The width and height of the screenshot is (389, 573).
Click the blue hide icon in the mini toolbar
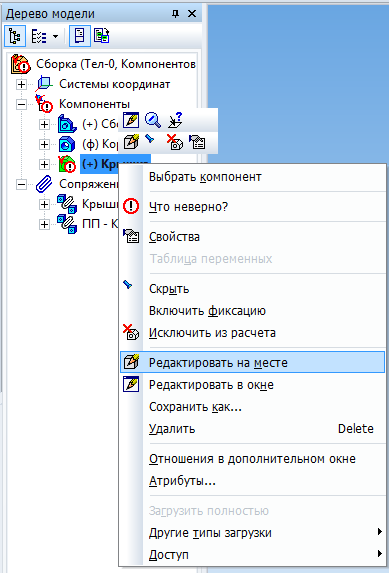(x=150, y=139)
